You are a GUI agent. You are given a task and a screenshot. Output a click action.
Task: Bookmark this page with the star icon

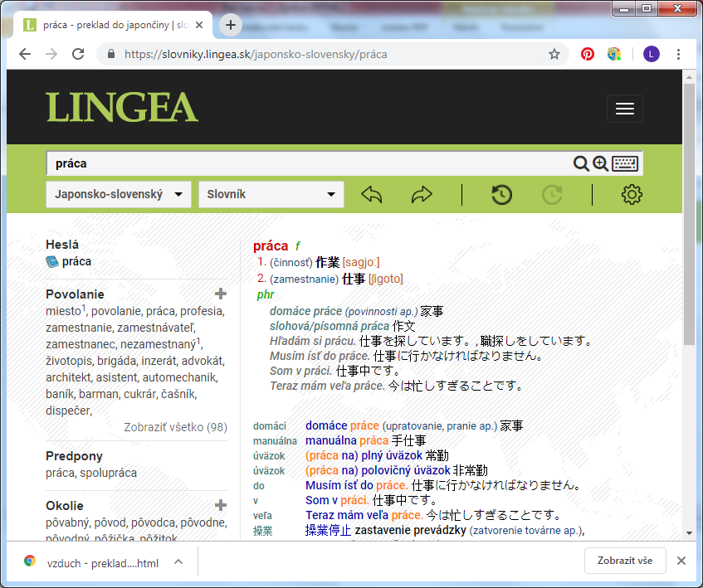click(x=554, y=54)
